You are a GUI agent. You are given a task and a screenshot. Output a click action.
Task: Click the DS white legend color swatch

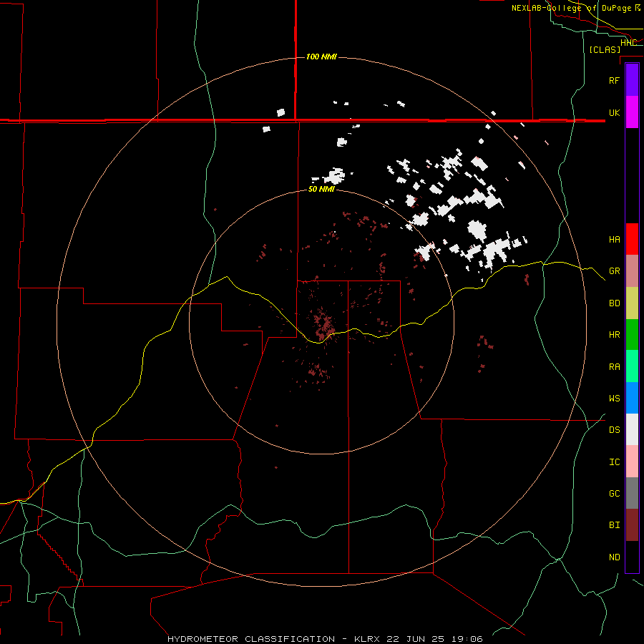pos(632,429)
